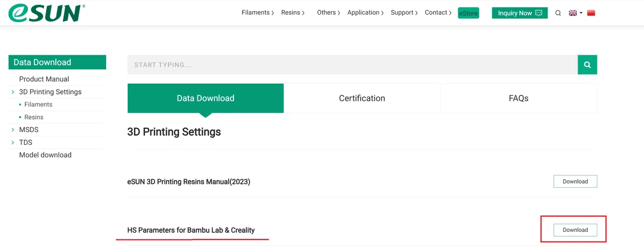Image resolution: width=644 pixels, height=249 pixels.
Task: Open the Contact menu
Action: point(438,12)
